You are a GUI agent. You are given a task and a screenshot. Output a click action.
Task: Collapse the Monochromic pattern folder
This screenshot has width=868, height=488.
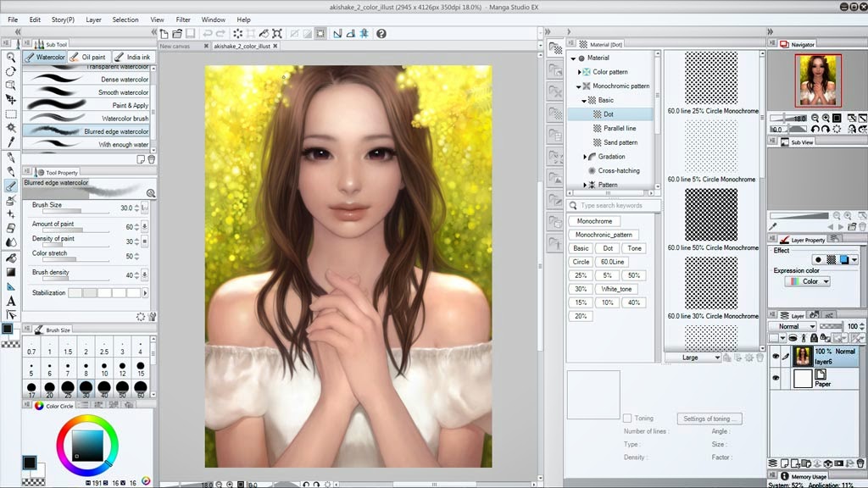tap(579, 86)
